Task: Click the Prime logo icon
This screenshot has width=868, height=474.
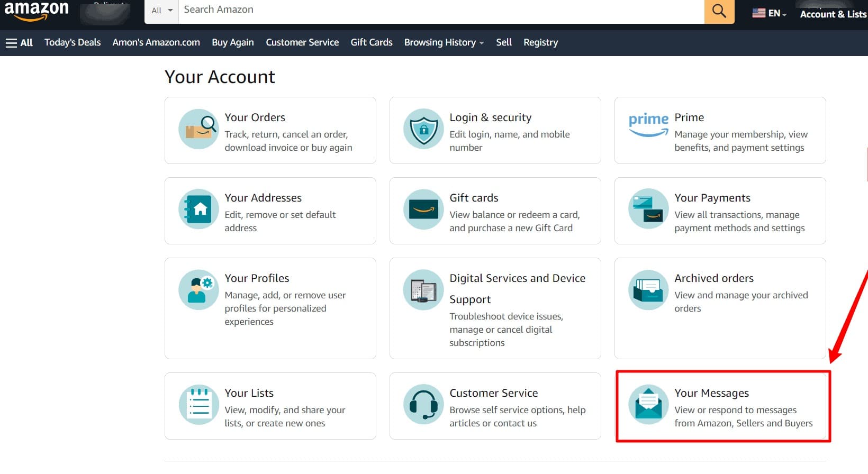Action: tap(648, 125)
